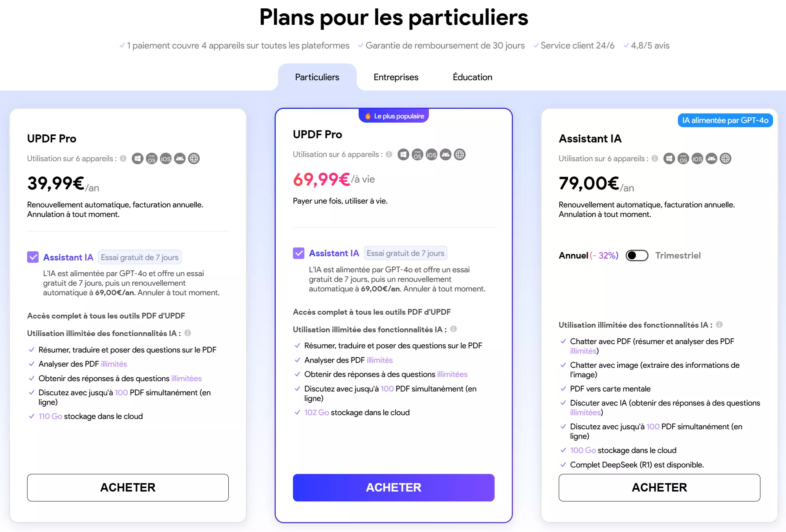Click ACHETER for Assistant IA plan
This screenshot has height=532, width=786.
(x=659, y=487)
